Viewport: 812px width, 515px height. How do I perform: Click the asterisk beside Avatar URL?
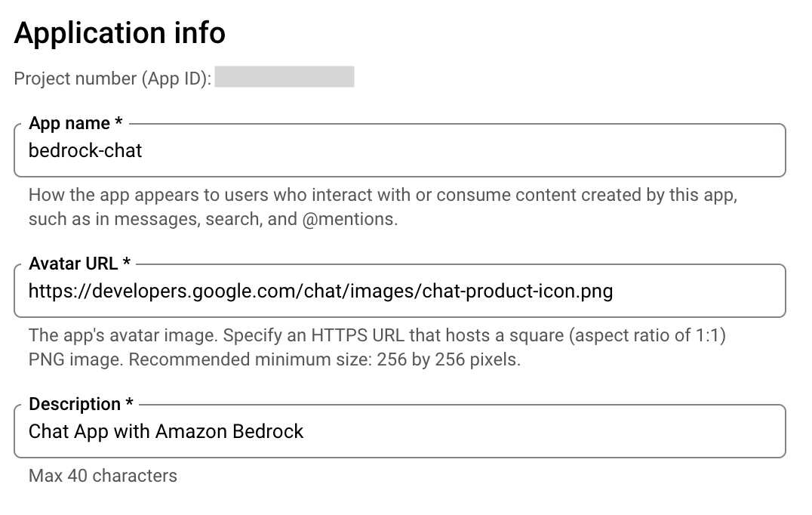pos(127,264)
